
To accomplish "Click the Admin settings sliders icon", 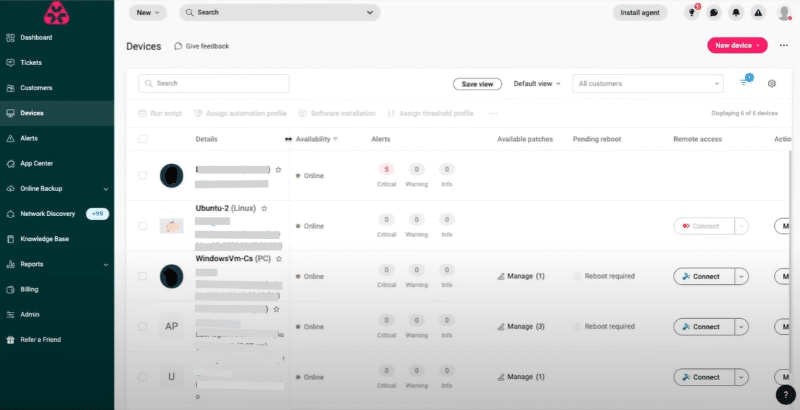I will [10, 315].
